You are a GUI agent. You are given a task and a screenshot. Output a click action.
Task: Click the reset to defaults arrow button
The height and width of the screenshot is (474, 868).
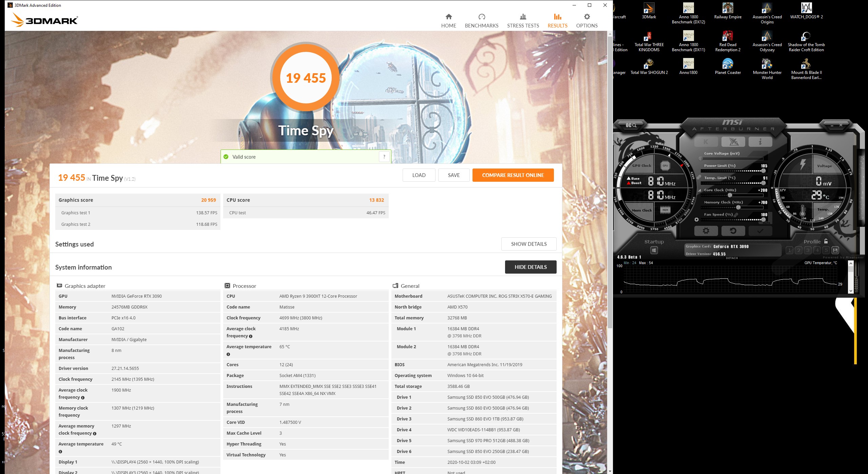point(733,231)
